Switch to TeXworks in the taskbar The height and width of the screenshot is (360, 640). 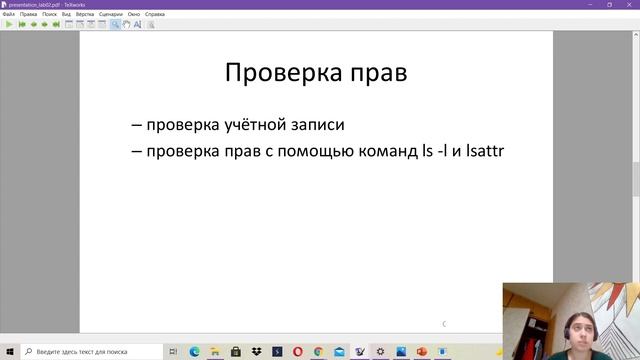[360, 351]
